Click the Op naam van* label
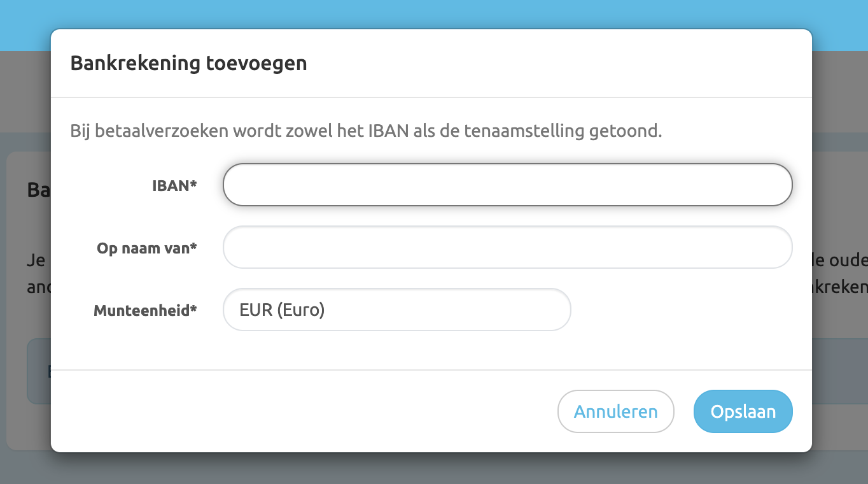This screenshot has width=868, height=484. [x=147, y=248]
